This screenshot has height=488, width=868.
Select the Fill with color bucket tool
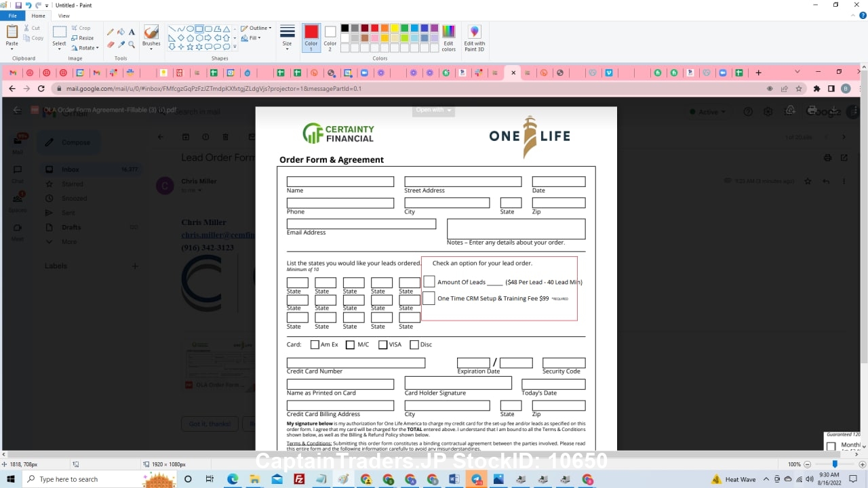[x=121, y=32]
